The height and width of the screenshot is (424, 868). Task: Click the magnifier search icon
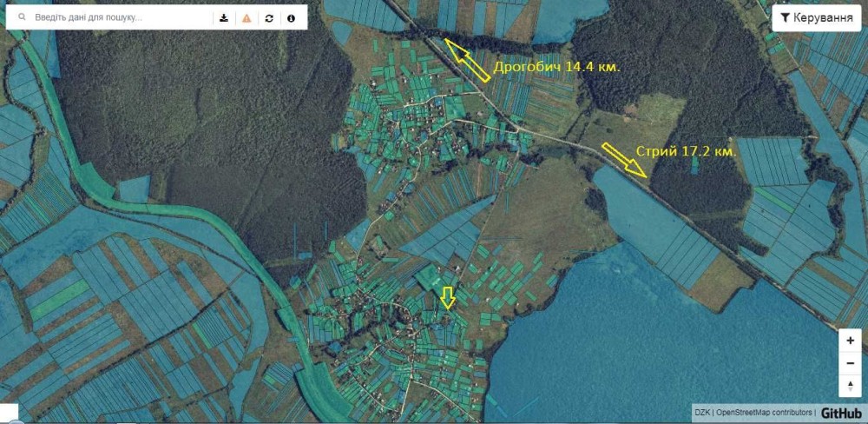point(23,17)
